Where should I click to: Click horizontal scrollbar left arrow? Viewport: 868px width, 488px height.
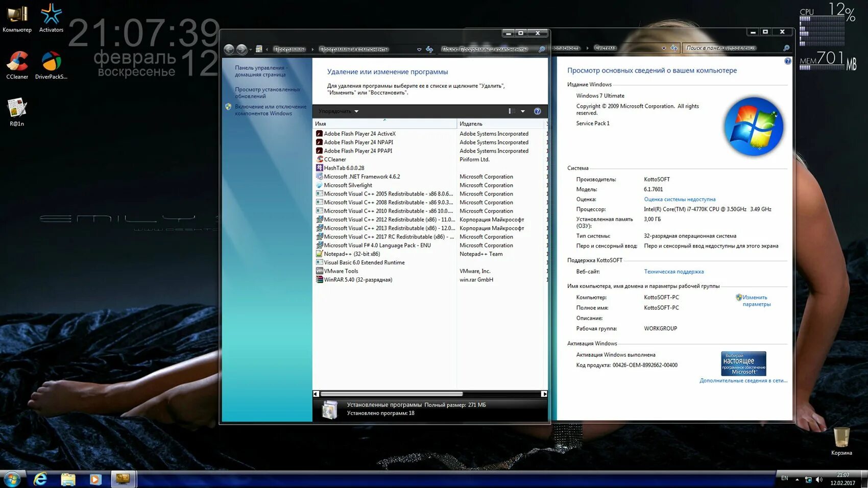coord(316,394)
